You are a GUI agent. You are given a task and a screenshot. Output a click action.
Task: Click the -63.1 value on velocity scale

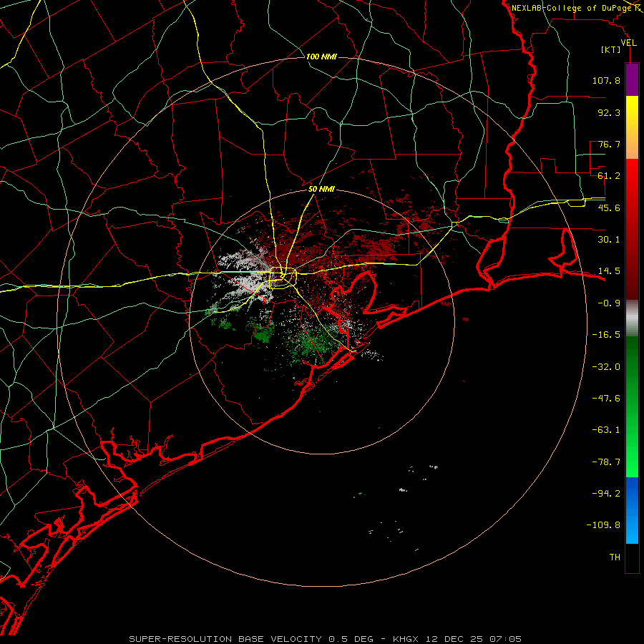(x=606, y=430)
